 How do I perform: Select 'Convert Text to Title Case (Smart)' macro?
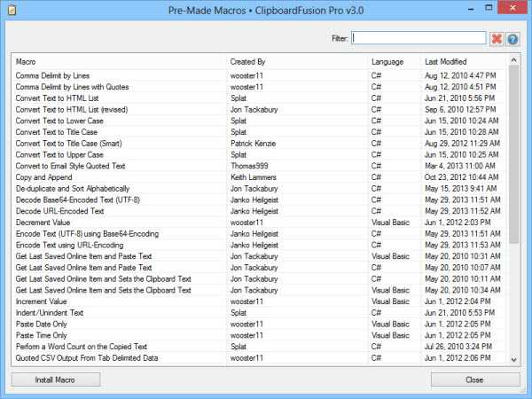(260, 143)
